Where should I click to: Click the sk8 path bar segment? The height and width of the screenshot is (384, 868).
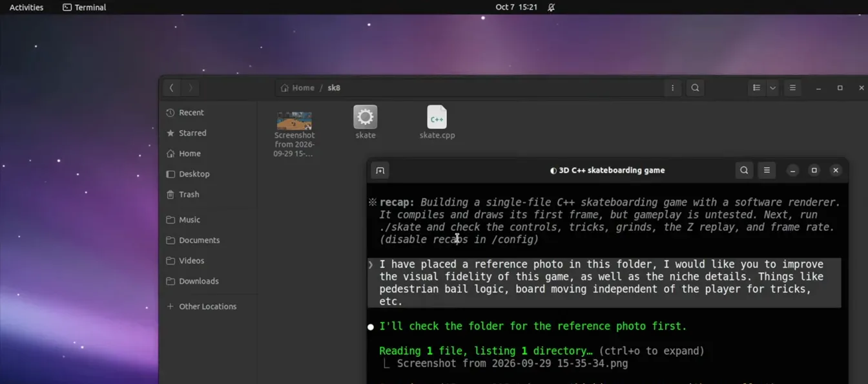click(x=334, y=88)
